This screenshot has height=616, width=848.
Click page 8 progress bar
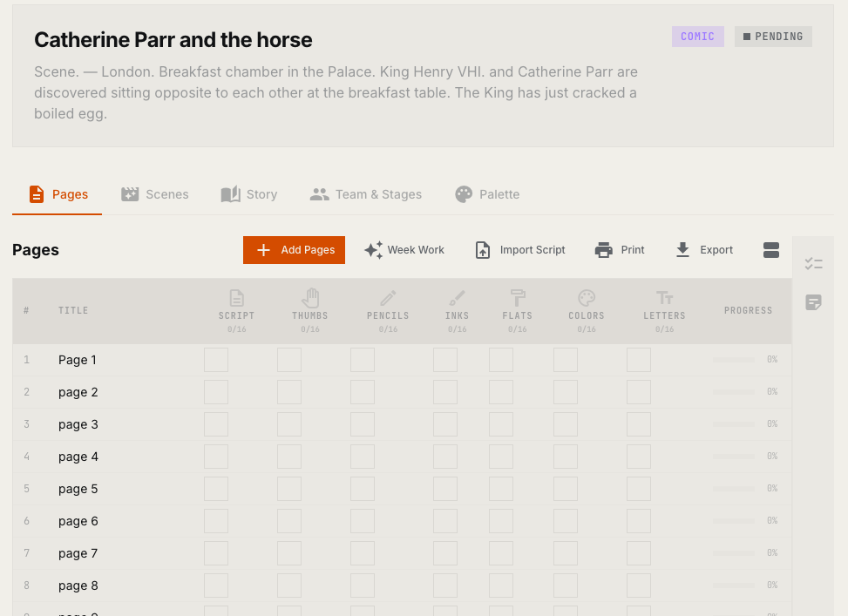734,586
